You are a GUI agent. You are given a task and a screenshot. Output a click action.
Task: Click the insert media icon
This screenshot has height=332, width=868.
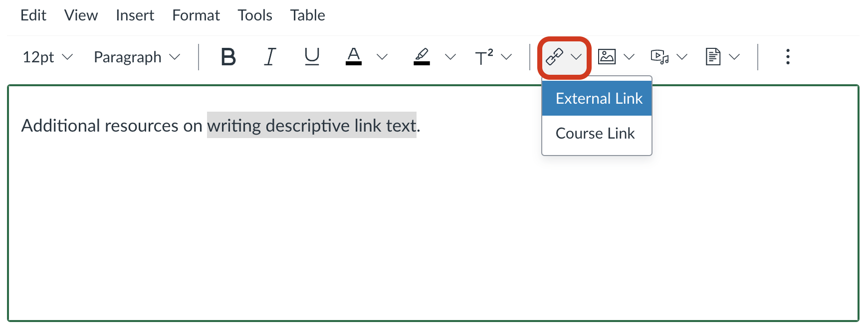click(659, 57)
